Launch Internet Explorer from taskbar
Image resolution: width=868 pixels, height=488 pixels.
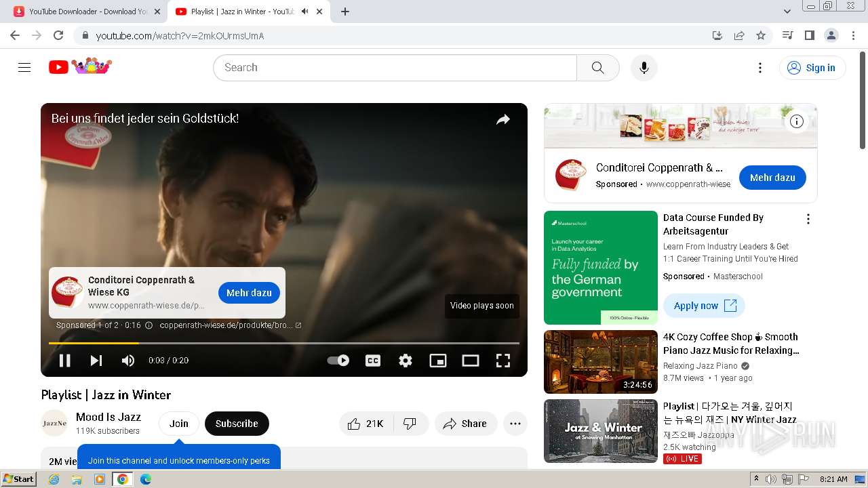(x=54, y=479)
